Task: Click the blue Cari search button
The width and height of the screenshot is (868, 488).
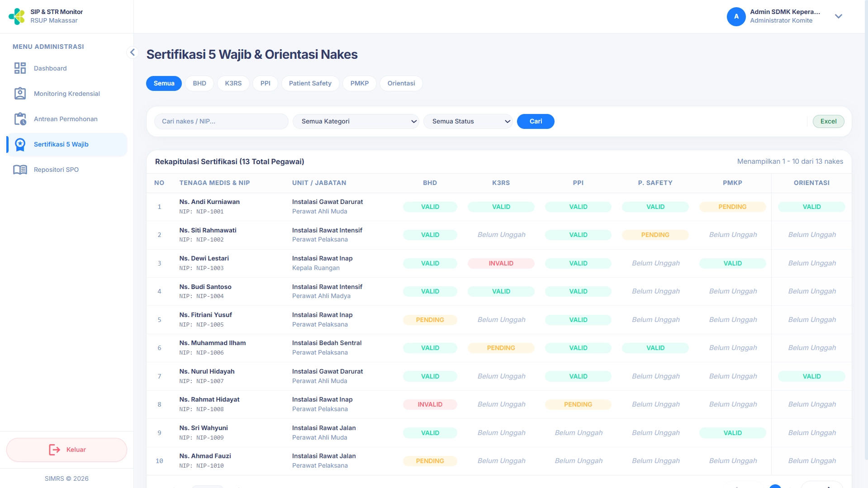Action: [x=536, y=121]
